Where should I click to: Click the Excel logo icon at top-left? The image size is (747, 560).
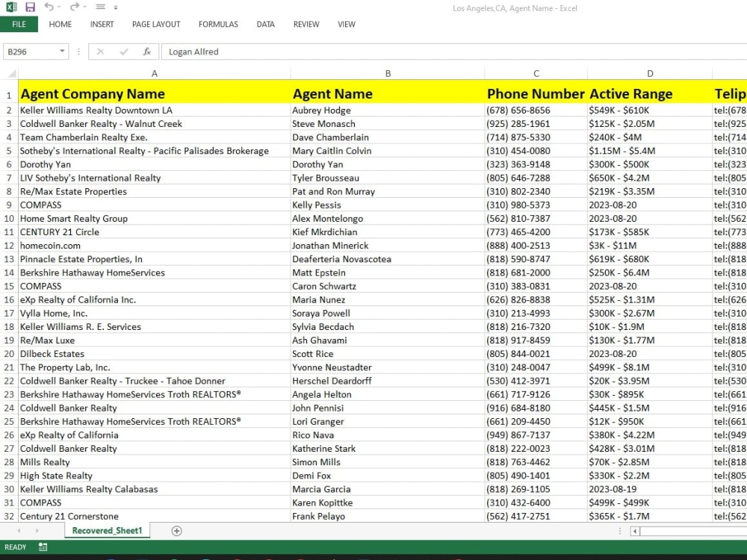(x=11, y=7)
